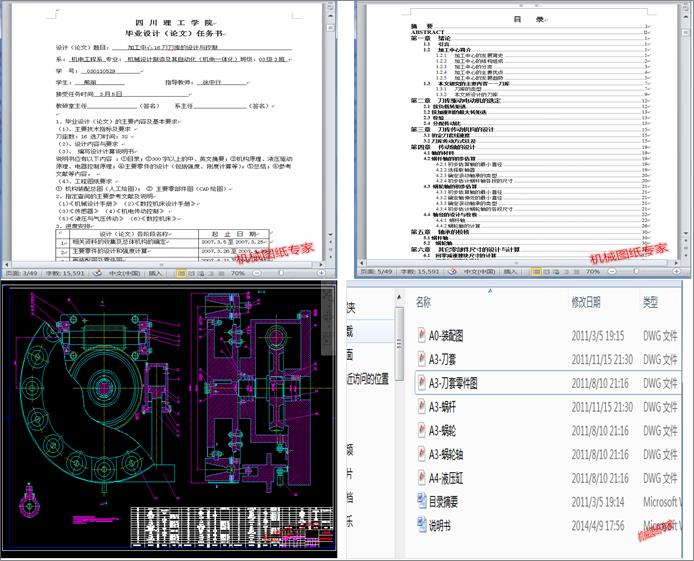
Task: Toggle 插入 insert mode in right Word
Action: [510, 271]
